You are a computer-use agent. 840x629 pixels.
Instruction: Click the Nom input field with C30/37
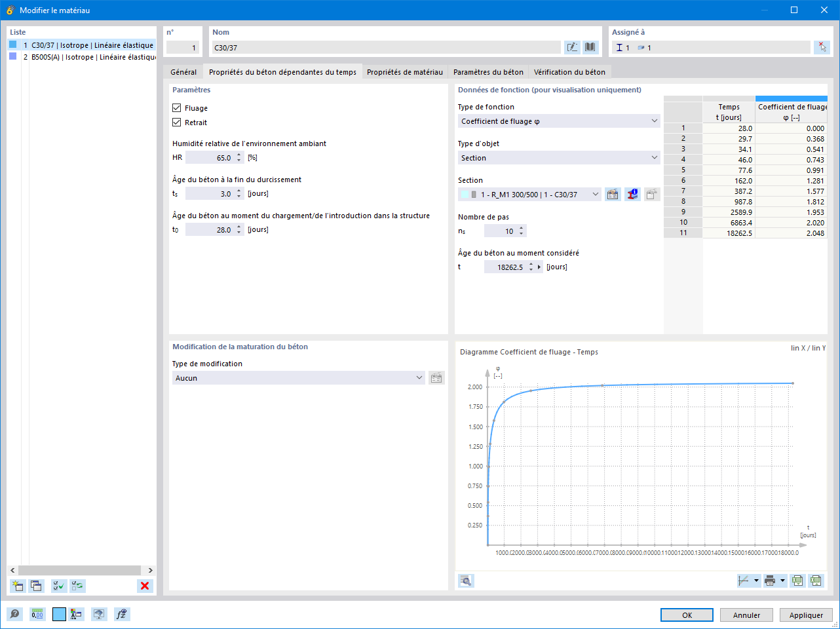[x=386, y=47]
